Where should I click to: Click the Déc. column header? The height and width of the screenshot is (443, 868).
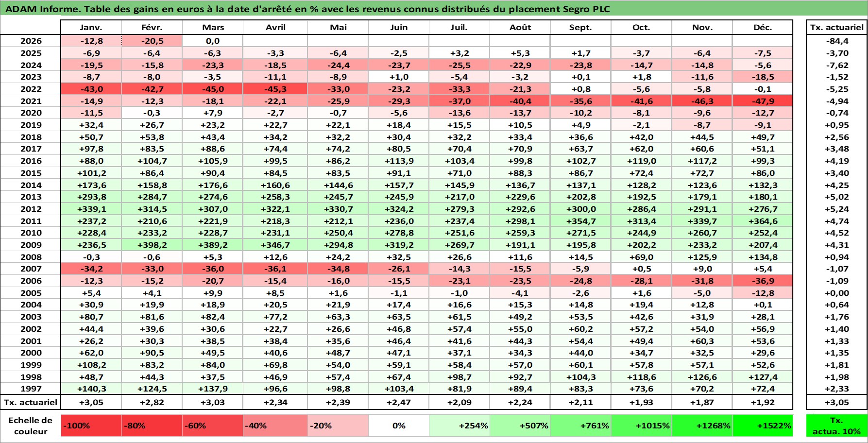point(763,27)
